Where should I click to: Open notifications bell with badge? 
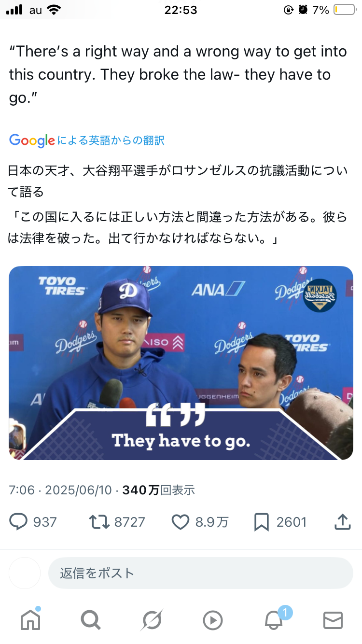point(275,619)
